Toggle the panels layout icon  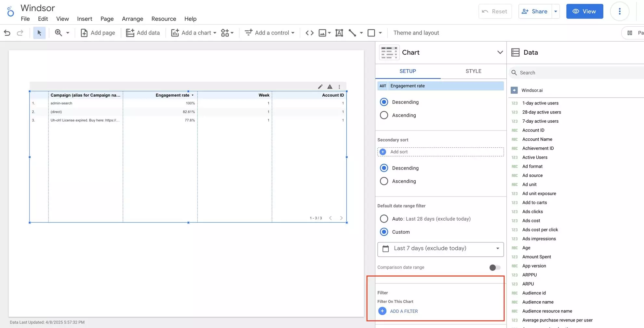[x=630, y=33]
